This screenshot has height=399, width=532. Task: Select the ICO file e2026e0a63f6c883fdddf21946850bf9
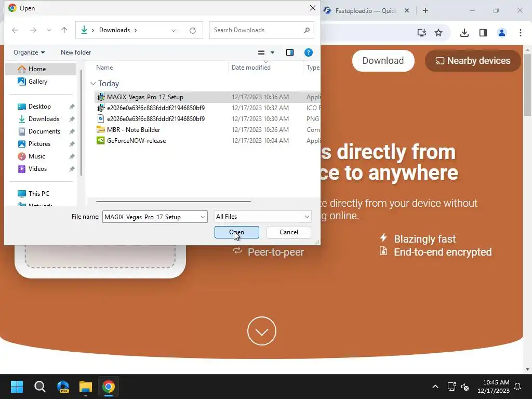(x=207, y=108)
